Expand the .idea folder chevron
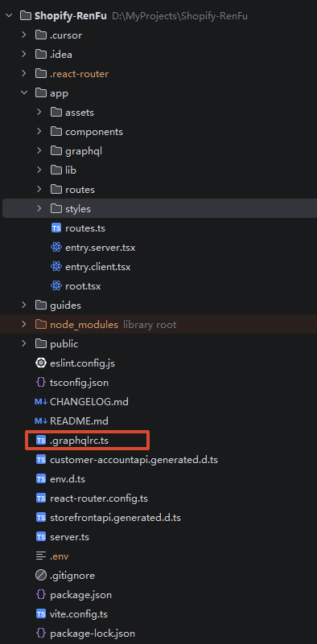This screenshot has height=644, width=317. point(24,54)
